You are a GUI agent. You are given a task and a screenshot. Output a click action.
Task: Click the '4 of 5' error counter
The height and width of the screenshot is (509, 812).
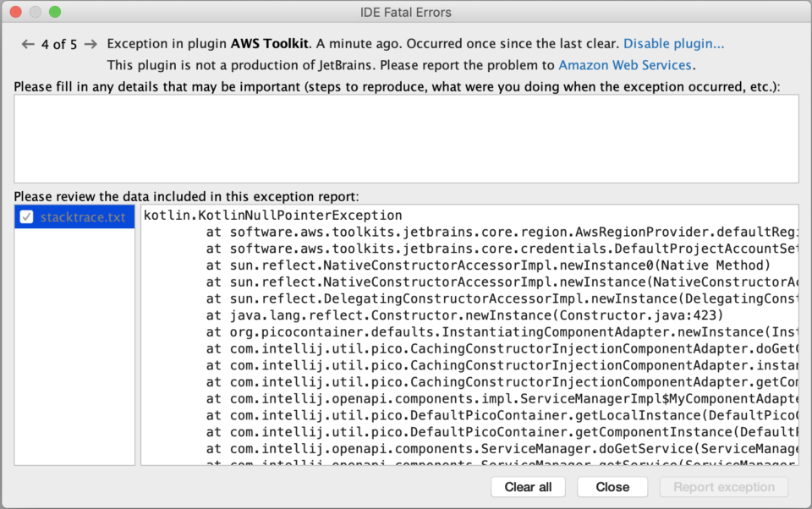coord(59,45)
